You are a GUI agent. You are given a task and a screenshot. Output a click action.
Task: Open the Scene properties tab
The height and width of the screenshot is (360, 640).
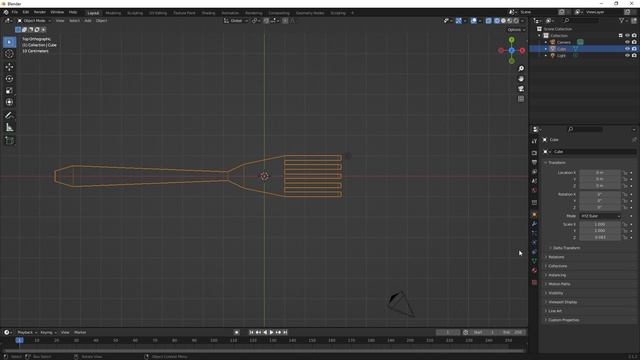[x=534, y=181]
